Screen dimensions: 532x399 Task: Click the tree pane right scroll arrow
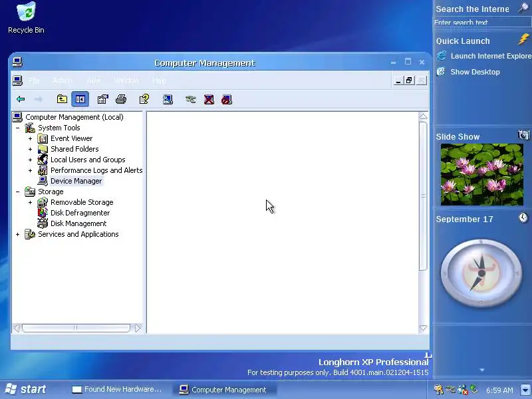(138, 328)
